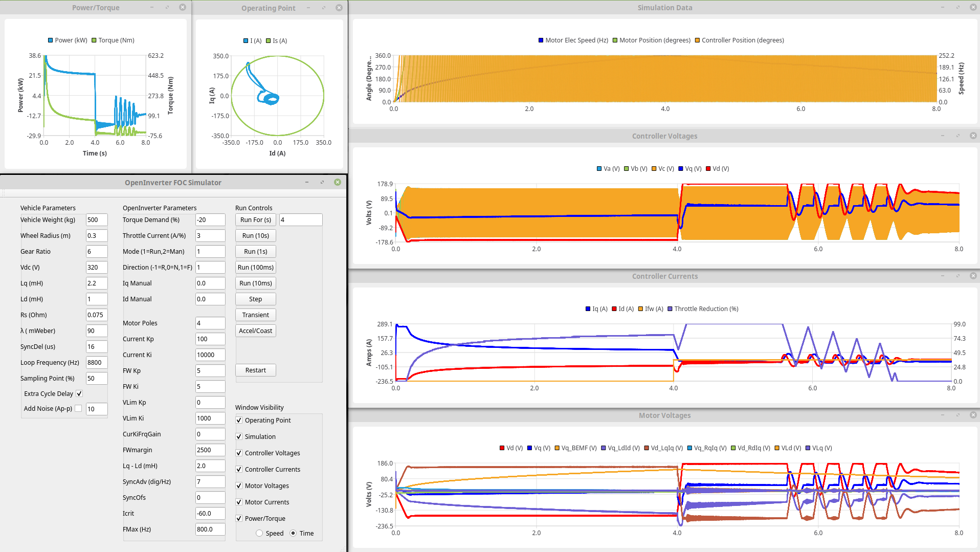Viewport: 980px width, 552px height.
Task: Click the Is (A) legend marker
Action: click(269, 41)
